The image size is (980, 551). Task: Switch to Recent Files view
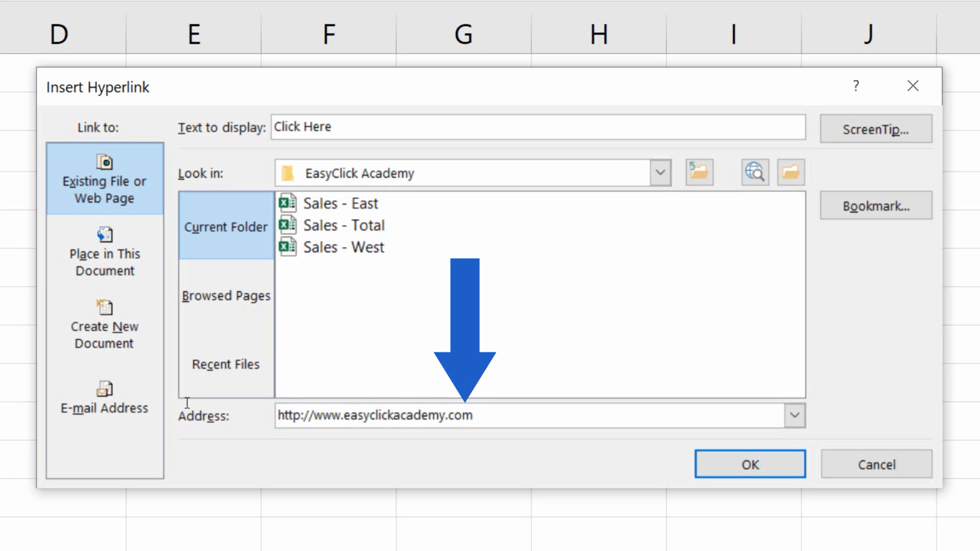(225, 364)
